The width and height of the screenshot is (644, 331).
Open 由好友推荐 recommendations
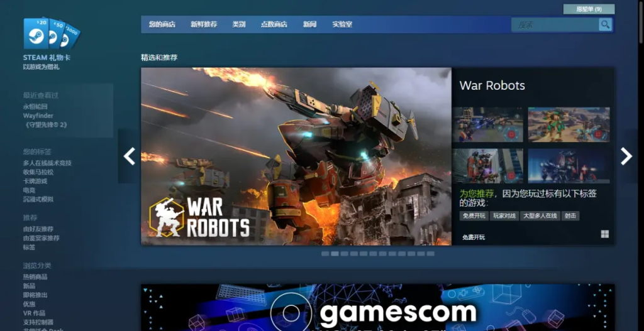click(x=38, y=229)
